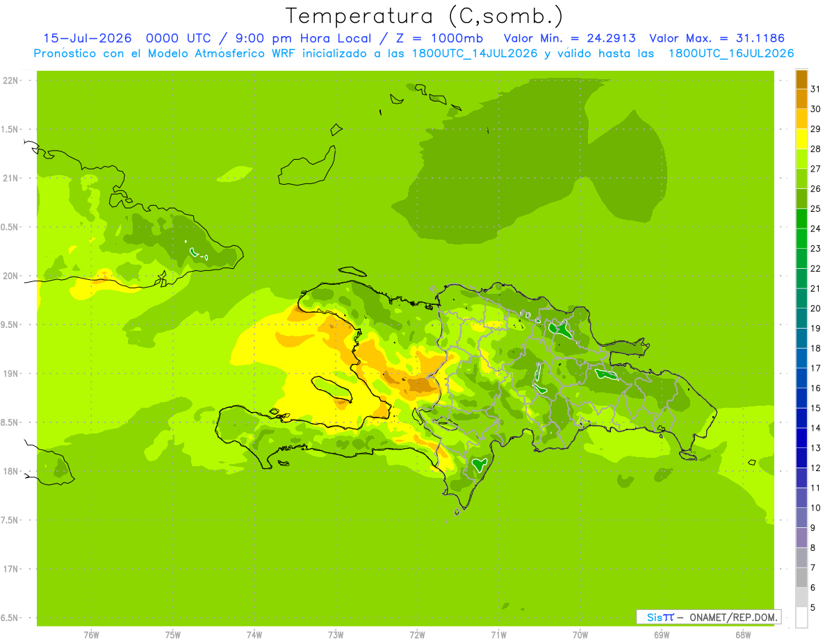
Task: Click the '68W' longitude axis label
Action: 743,635
